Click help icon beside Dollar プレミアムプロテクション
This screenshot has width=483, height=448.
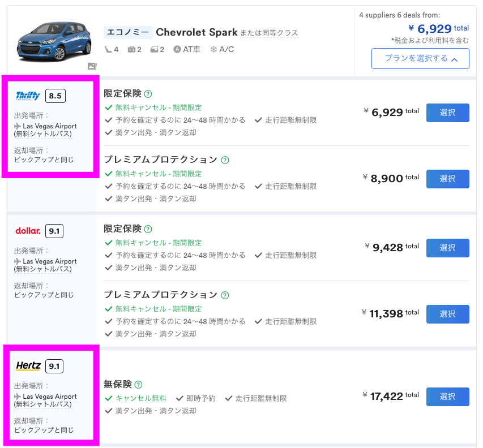tap(225, 295)
